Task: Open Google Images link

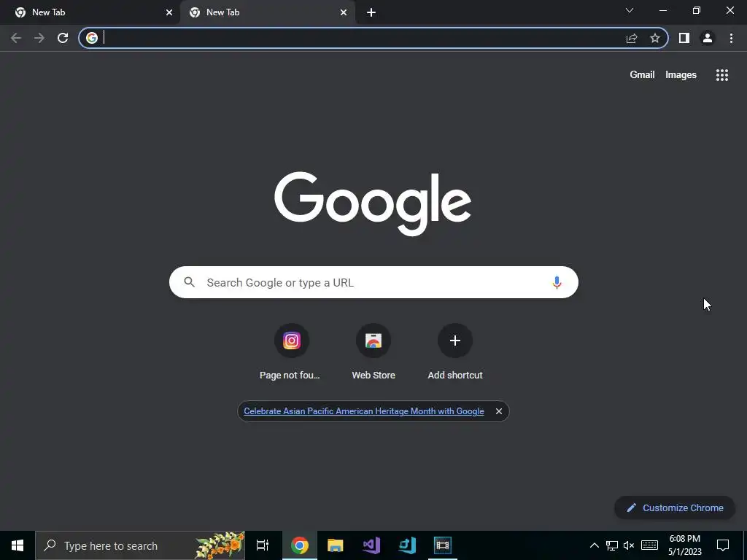Action: click(681, 75)
